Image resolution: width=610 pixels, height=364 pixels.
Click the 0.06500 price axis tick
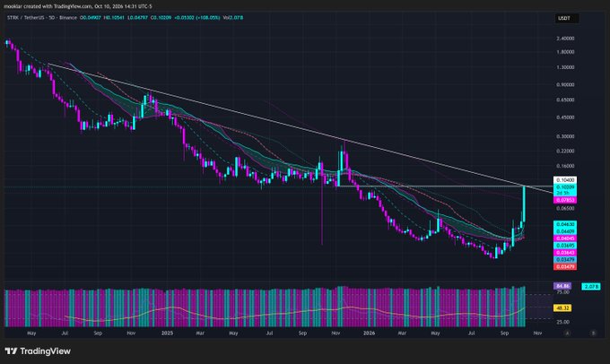pos(565,208)
